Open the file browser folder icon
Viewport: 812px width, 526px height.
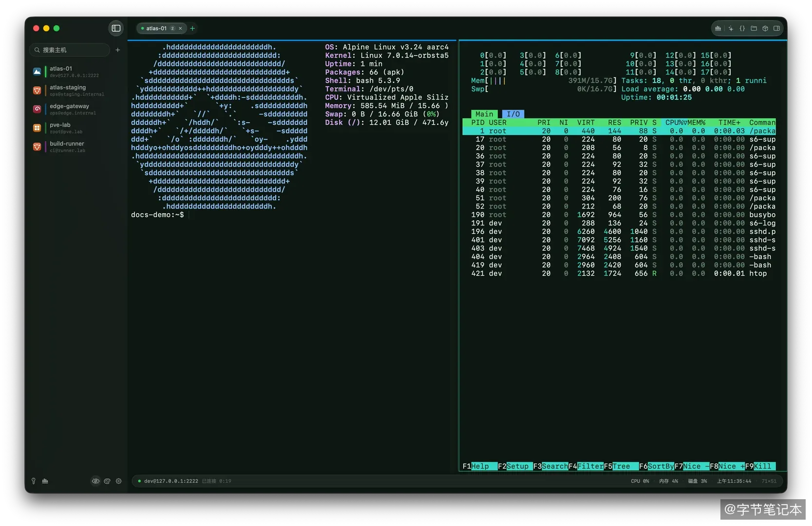[x=754, y=28]
